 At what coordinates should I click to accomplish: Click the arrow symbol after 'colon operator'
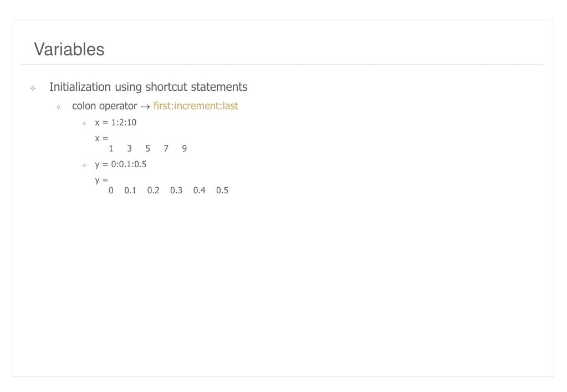(x=145, y=106)
